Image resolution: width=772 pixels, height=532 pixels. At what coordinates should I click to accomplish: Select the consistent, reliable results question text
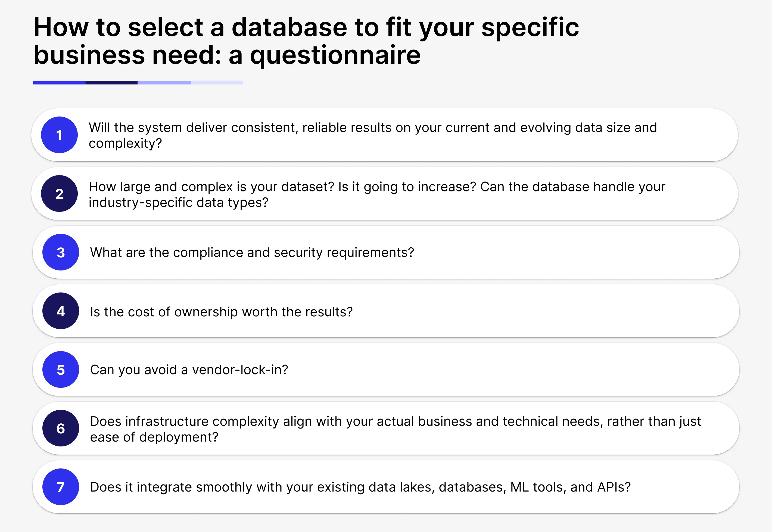coord(372,135)
